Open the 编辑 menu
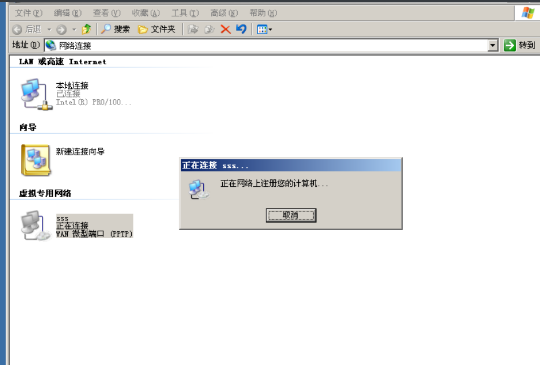Screen dimensions: 540x365 tap(68, 13)
